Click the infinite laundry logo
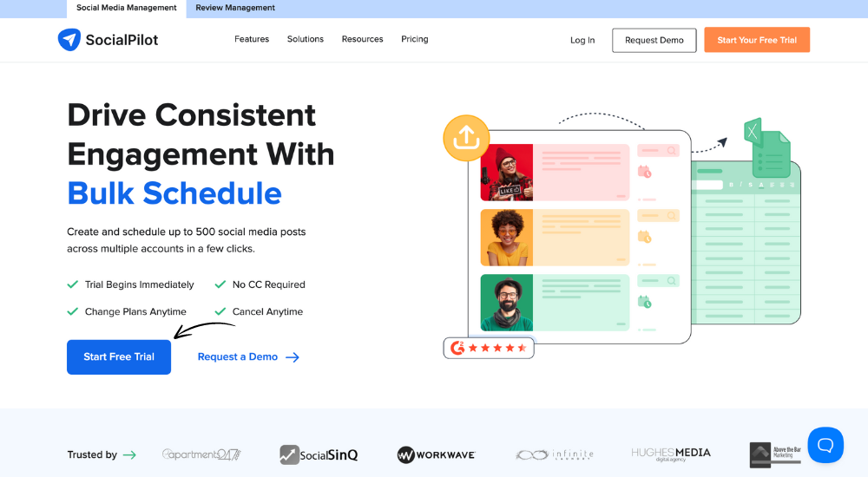Screen dimensions: 868x477 click(x=554, y=454)
